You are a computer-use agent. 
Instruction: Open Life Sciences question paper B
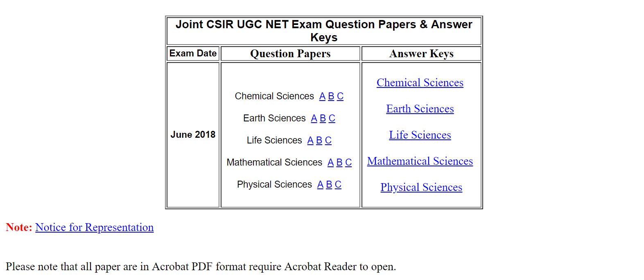319,141
